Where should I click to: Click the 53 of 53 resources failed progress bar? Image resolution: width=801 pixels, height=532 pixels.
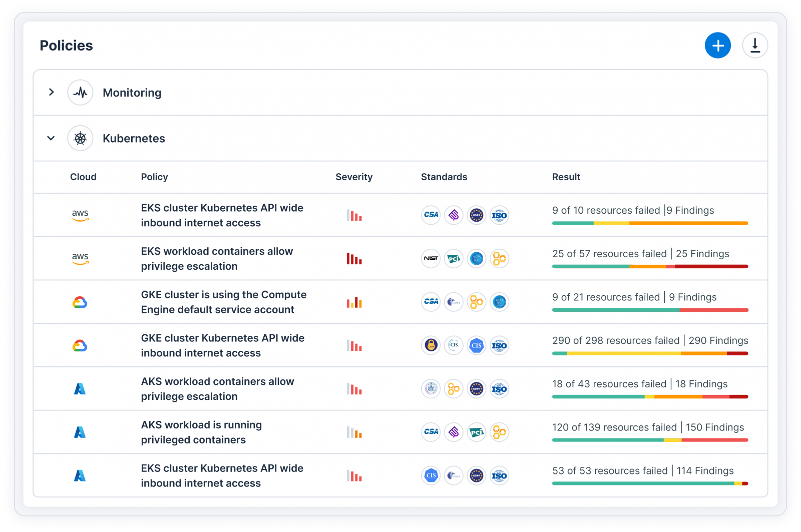click(650, 483)
